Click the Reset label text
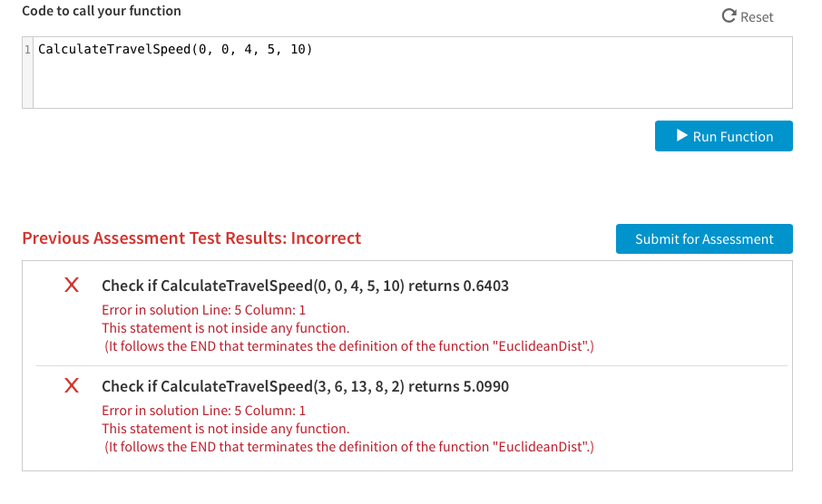 click(757, 17)
